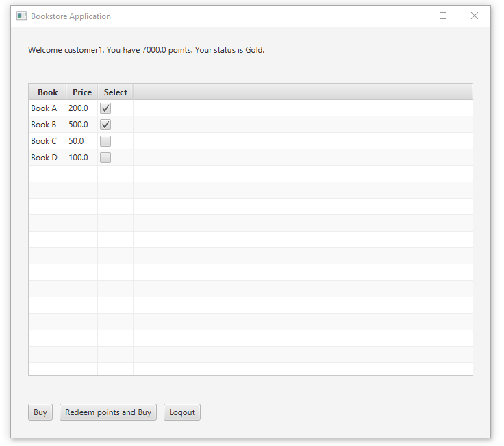Log out using the Logout button
Viewport: 504px width, 446px height.
[182, 412]
